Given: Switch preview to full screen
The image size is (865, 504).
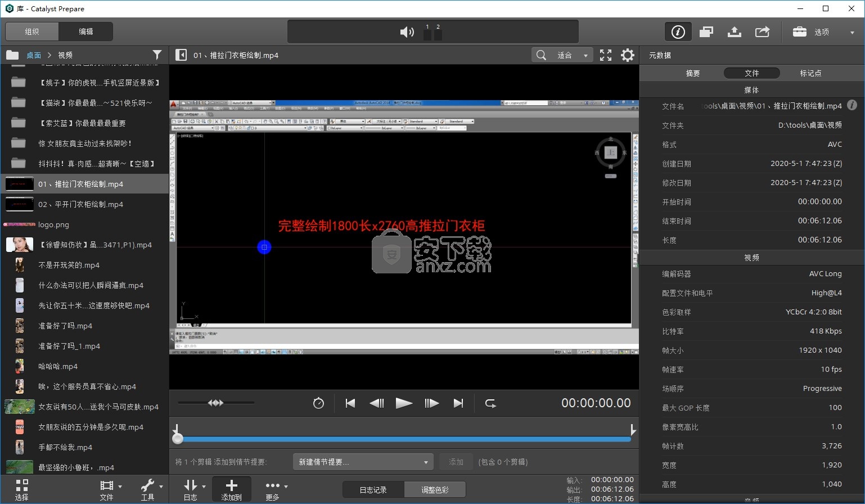Looking at the screenshot, I should tap(606, 55).
